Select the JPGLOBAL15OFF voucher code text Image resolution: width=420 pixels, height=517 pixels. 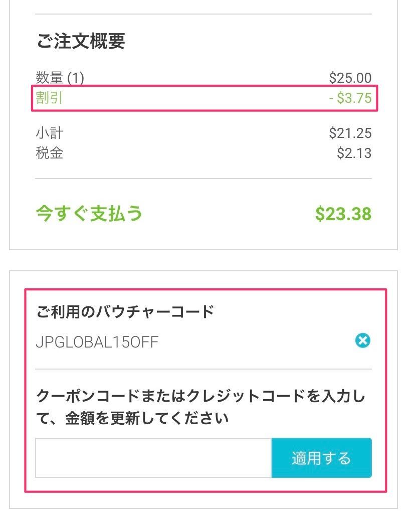pos(97,342)
